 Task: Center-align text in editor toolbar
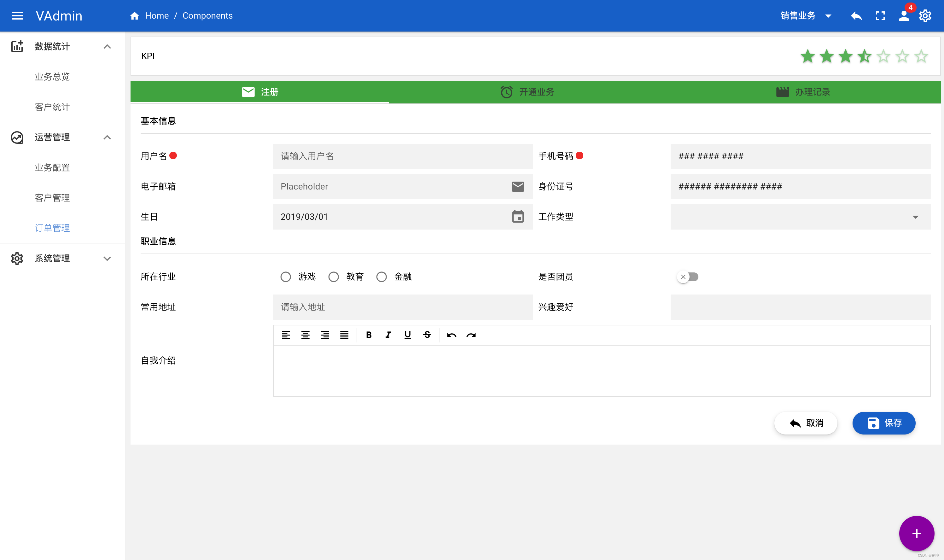305,335
